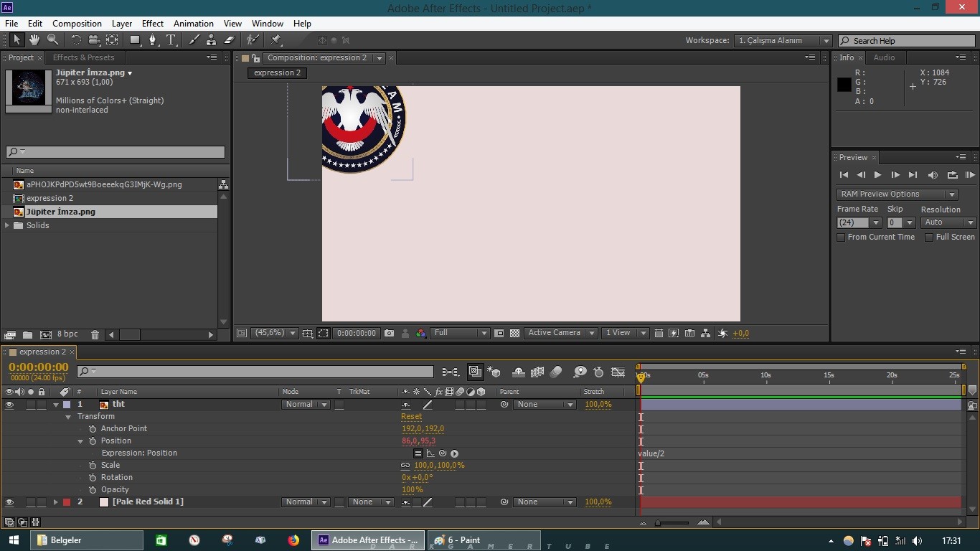The height and width of the screenshot is (551, 980).
Task: Create a new folder in Project panel
Action: 27,334
